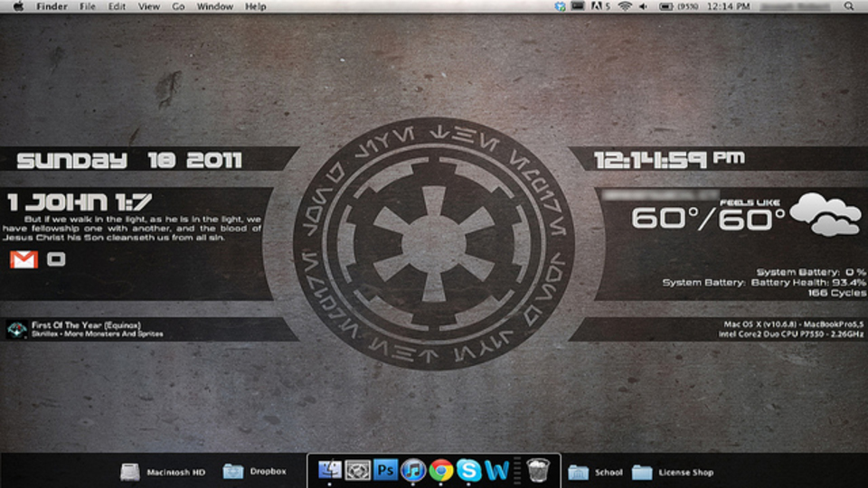This screenshot has height=488, width=868.
Task: Open Spotlight search magnifier
Action: pos(849,6)
